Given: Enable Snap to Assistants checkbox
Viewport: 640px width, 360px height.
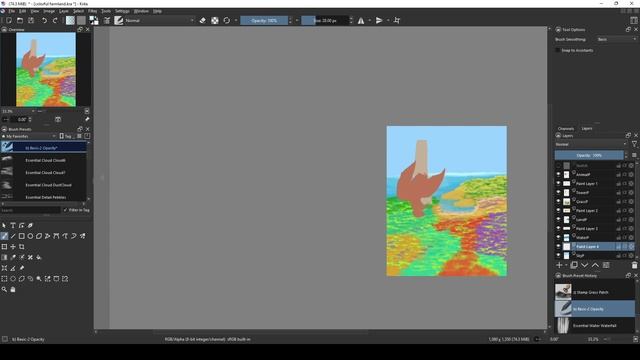Looking at the screenshot, I should pyautogui.click(x=558, y=50).
